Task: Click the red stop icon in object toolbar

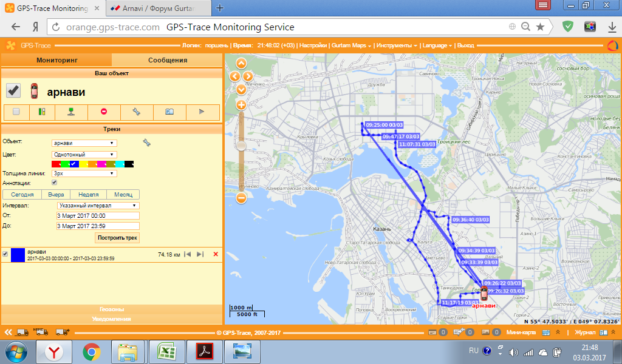Action: point(104,112)
